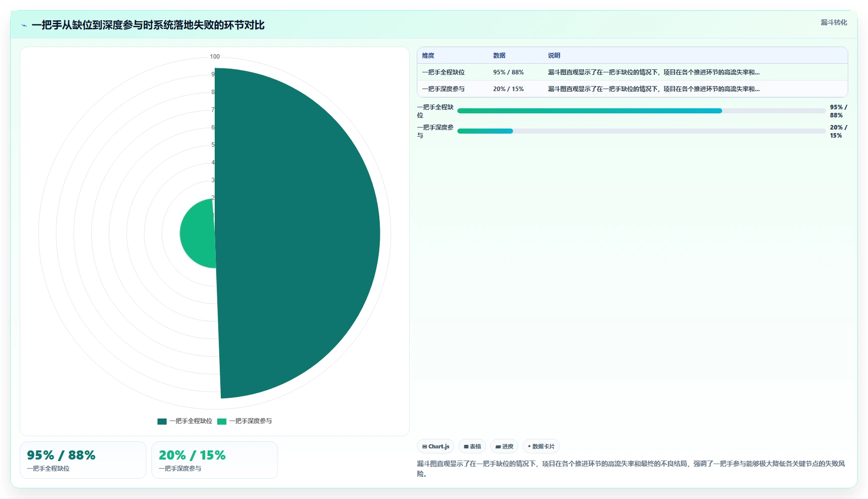Click the small green chart segment
Viewport: 868px width, 499px height.
198,233
